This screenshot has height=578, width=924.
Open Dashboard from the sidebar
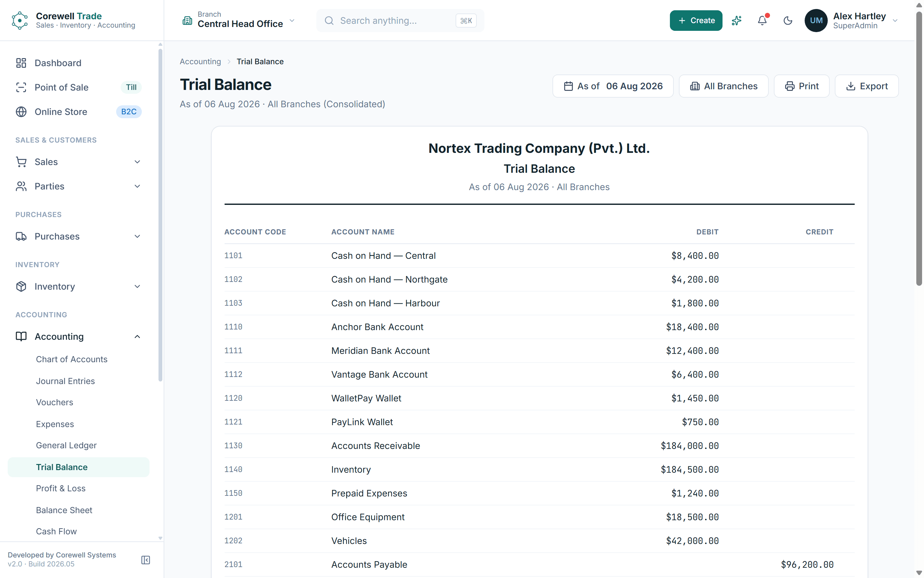[78, 63]
